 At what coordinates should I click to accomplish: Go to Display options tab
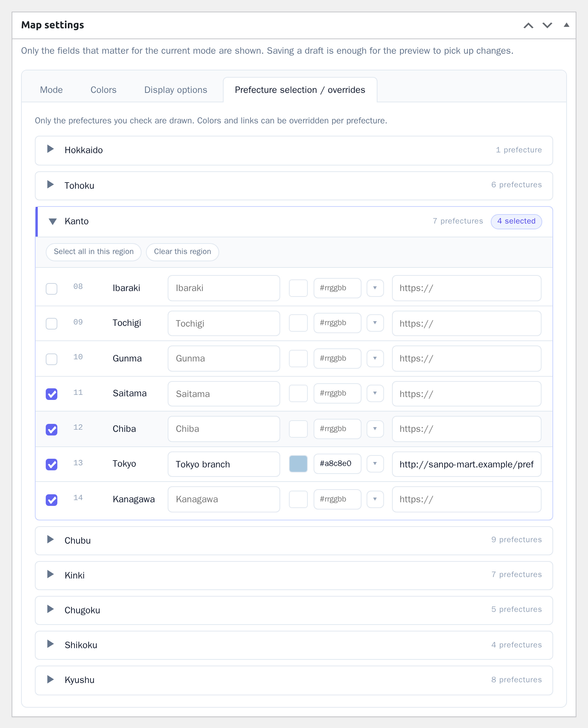(x=176, y=90)
